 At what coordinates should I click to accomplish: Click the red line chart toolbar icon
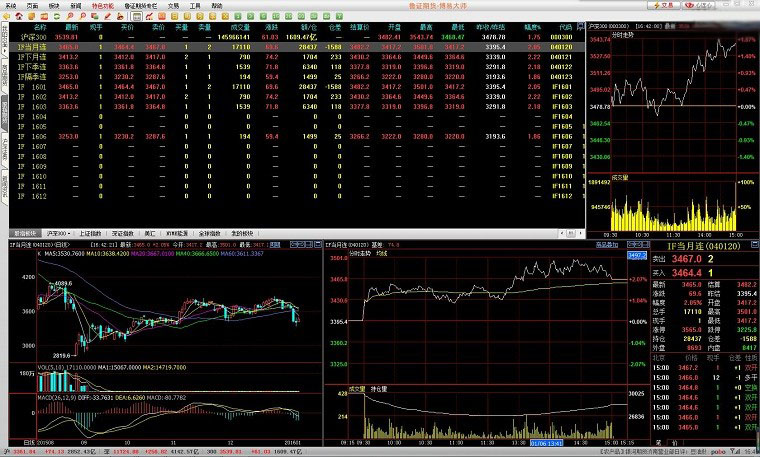[x=149, y=16]
